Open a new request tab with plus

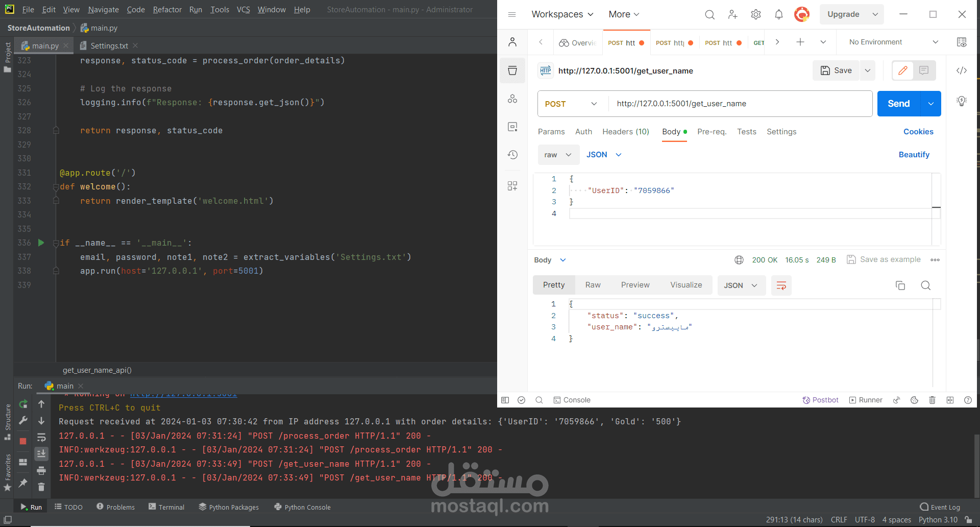point(800,42)
